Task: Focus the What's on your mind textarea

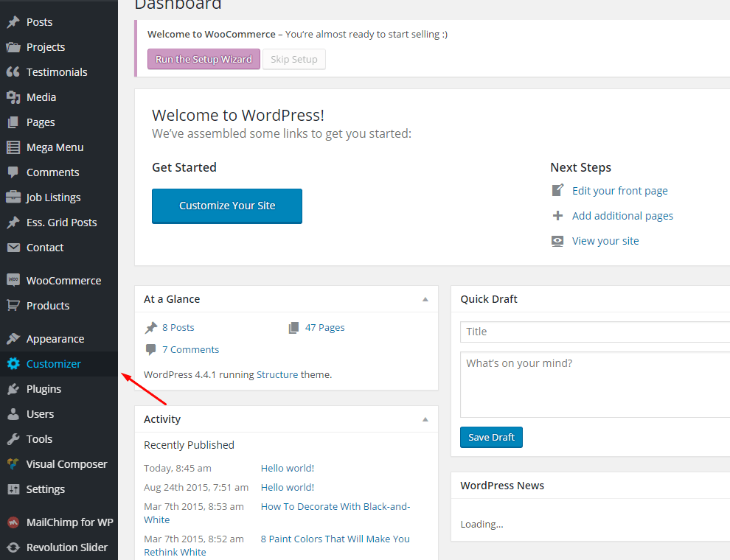Action: pos(595,385)
